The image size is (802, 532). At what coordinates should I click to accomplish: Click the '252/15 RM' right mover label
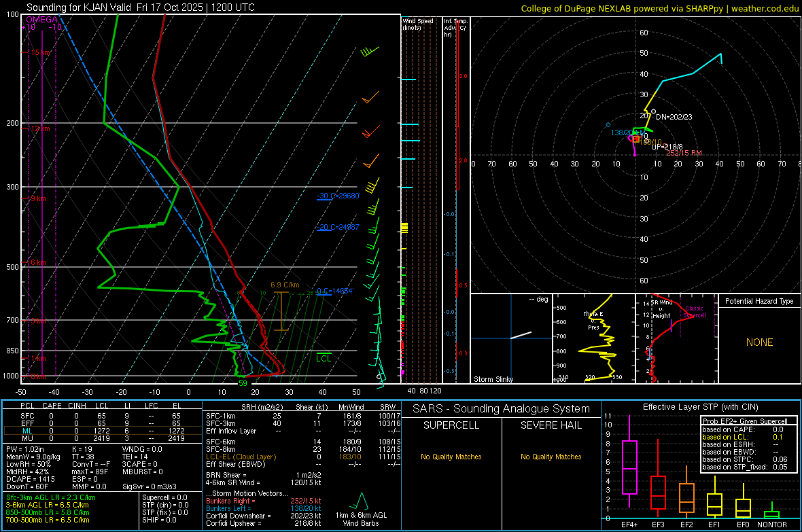[x=684, y=153]
